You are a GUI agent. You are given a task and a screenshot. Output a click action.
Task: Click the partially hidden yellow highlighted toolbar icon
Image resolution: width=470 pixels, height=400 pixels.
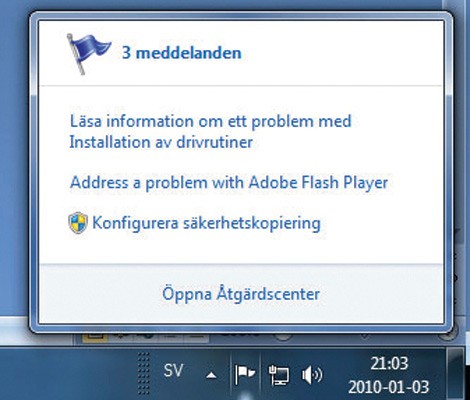94,336
